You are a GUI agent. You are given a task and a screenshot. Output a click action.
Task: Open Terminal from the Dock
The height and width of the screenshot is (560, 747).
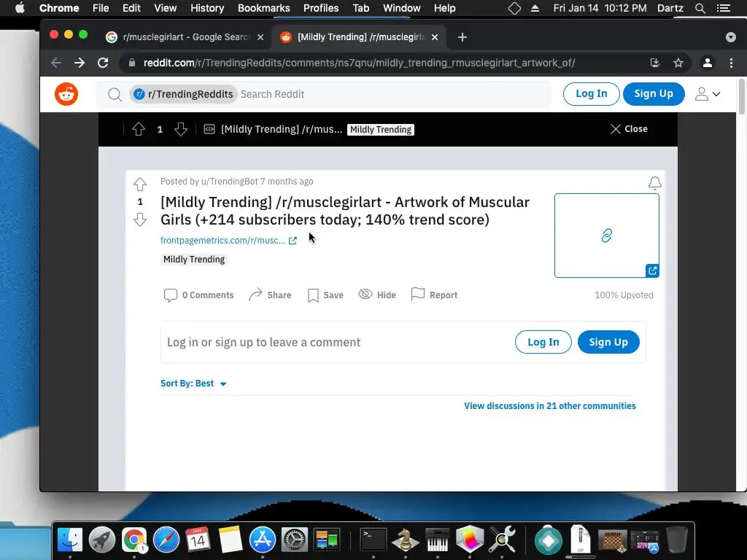click(373, 540)
